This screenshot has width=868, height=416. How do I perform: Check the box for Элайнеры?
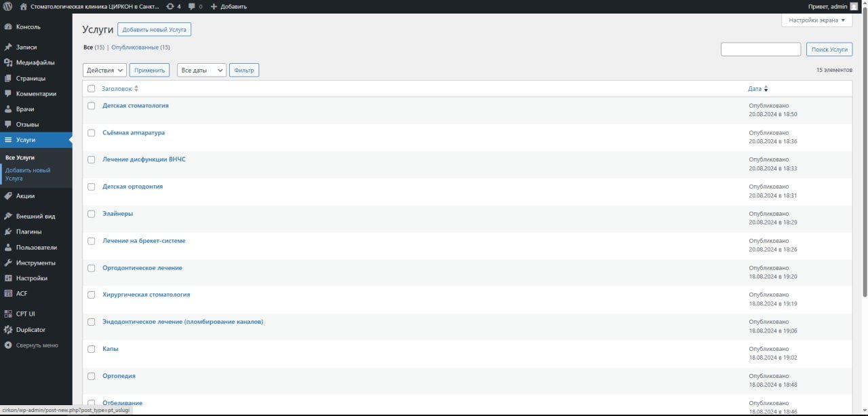91,214
